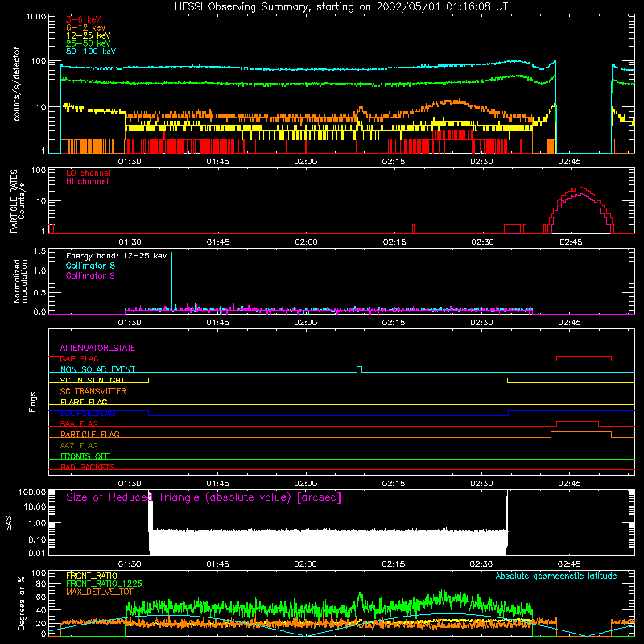Image resolution: width=644 pixels, height=644 pixels.
Task: Click '01:45' time label under modulation panel
Action: (217, 323)
